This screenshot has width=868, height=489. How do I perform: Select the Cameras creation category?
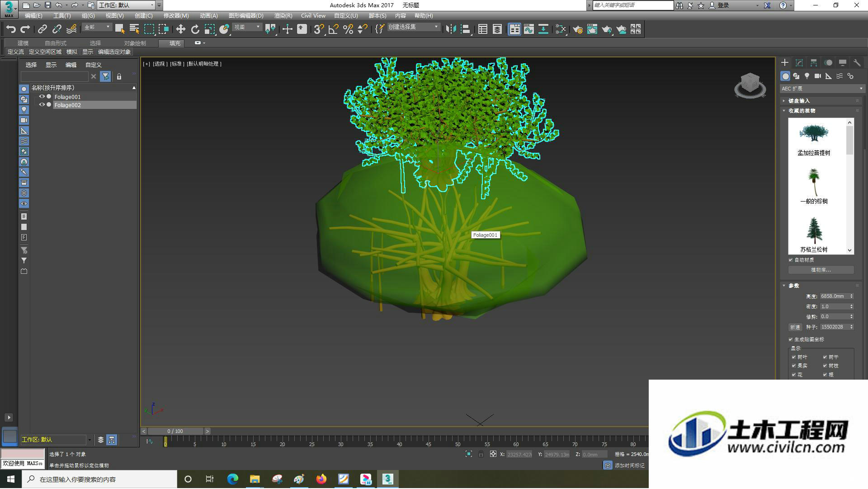(x=818, y=76)
